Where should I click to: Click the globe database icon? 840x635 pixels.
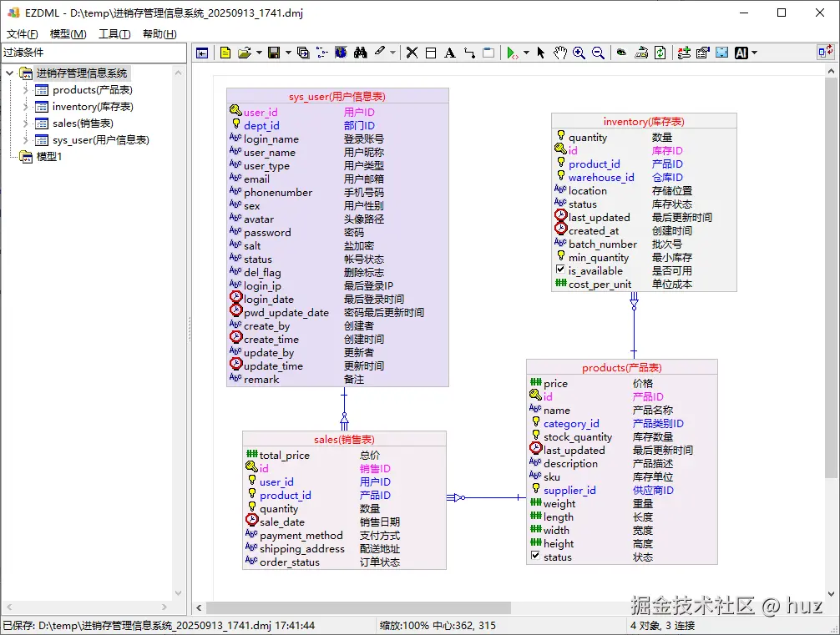341,53
